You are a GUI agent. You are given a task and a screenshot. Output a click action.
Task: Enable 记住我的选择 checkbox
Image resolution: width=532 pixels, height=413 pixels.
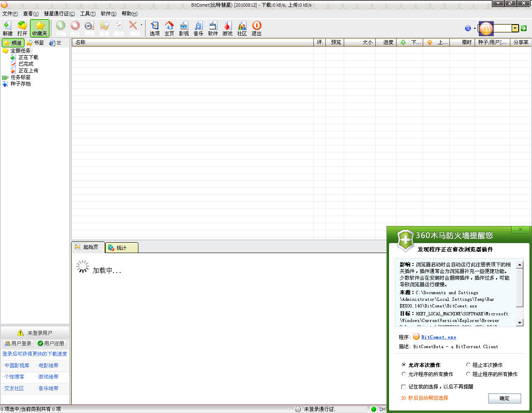point(404,386)
